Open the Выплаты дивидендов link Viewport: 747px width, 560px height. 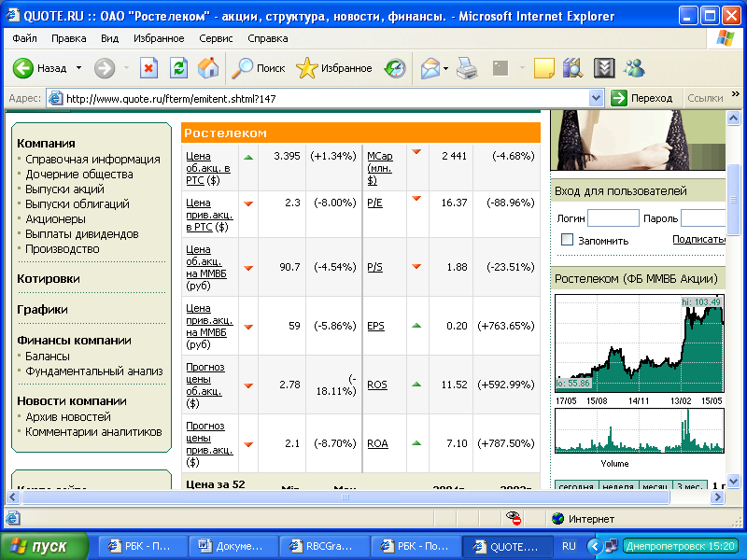pyautogui.click(x=82, y=233)
